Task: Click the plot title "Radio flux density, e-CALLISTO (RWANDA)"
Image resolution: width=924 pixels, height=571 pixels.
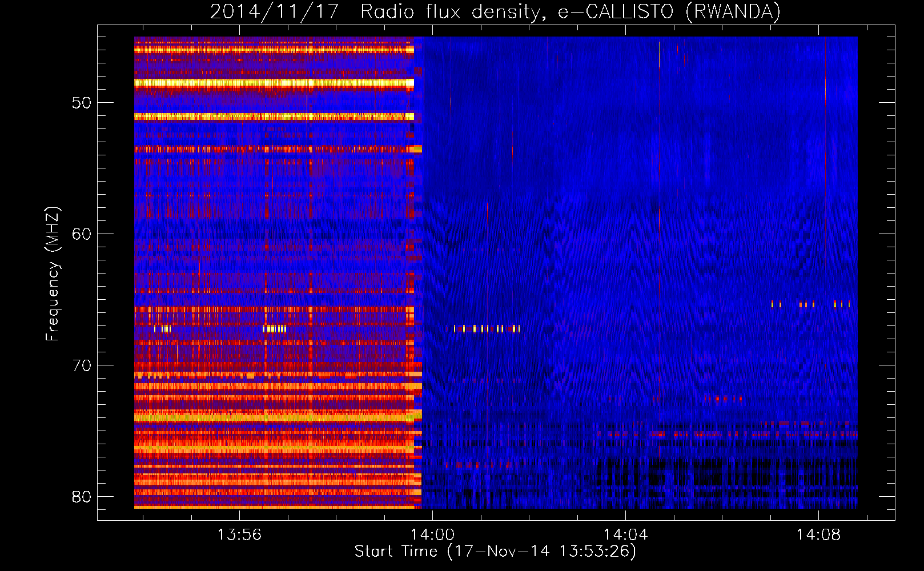Action: pyautogui.click(x=571, y=11)
